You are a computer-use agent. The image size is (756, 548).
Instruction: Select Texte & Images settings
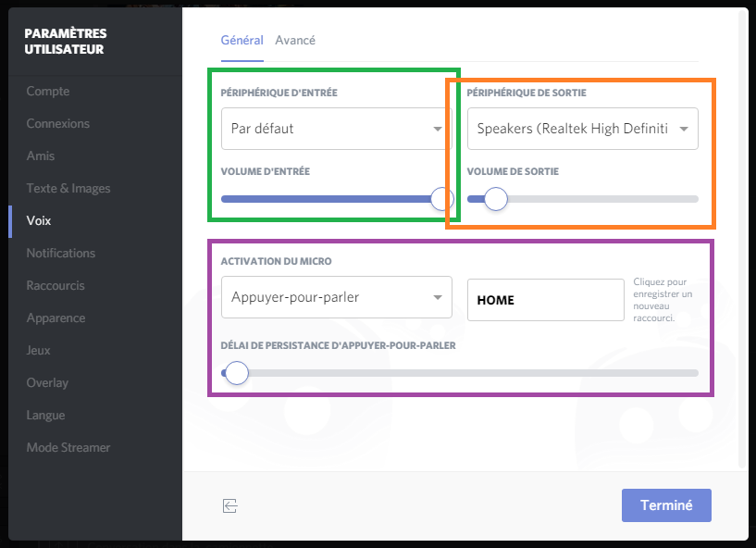pyautogui.click(x=68, y=188)
